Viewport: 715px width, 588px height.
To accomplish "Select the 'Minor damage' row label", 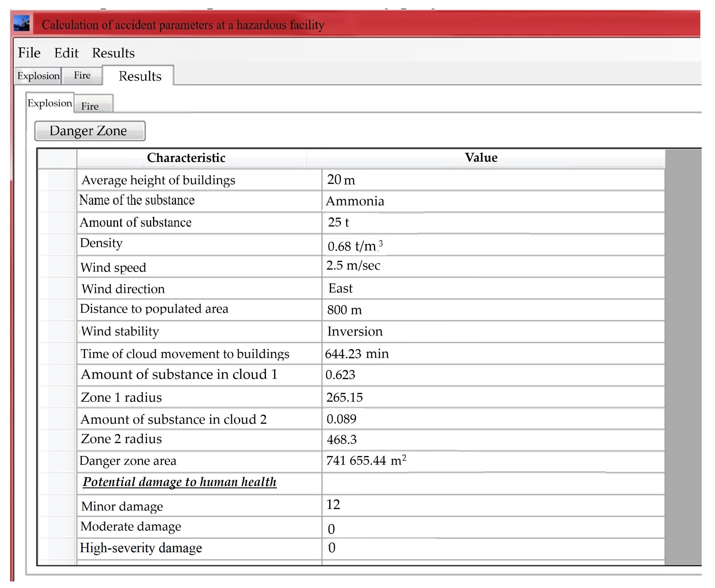I will click(x=199, y=505).
